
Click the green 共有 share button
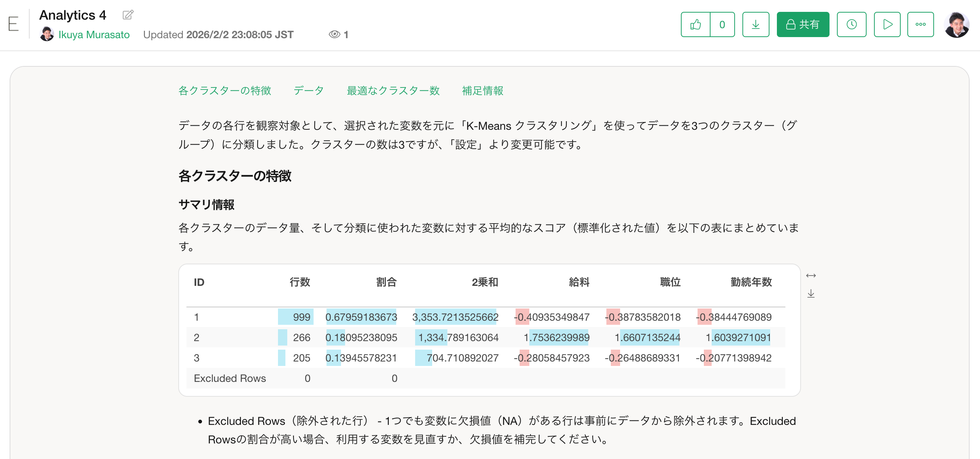click(802, 25)
